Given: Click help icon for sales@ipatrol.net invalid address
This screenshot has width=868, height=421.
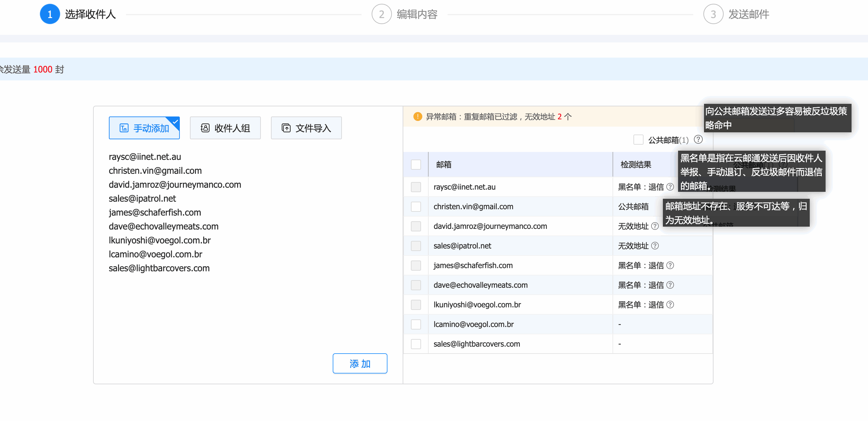Looking at the screenshot, I should (x=656, y=246).
